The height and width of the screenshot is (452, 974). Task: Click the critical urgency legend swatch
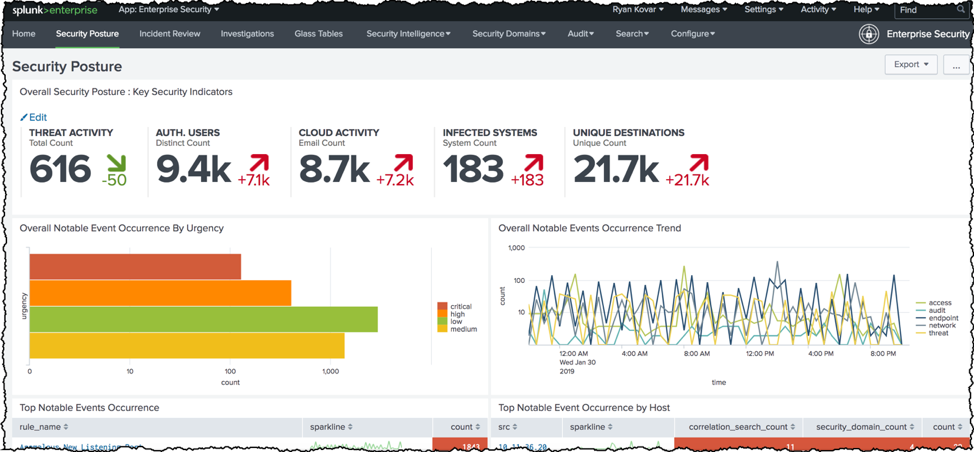tap(443, 306)
